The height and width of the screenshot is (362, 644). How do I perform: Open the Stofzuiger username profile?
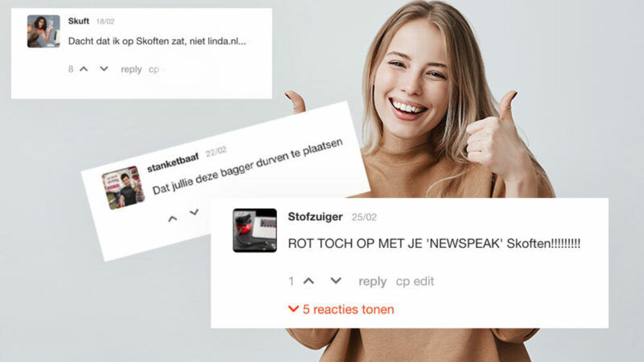(x=315, y=216)
